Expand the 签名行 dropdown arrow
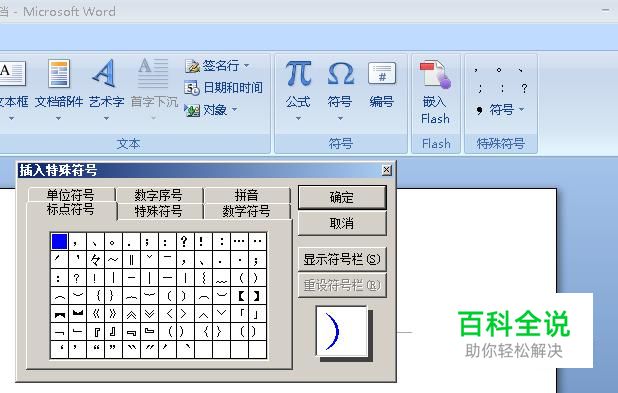 (247, 65)
